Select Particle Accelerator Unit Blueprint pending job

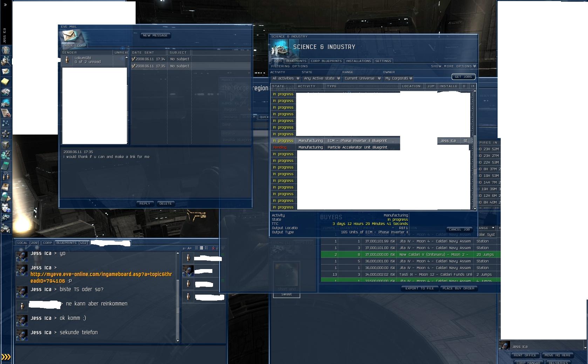tap(335, 147)
